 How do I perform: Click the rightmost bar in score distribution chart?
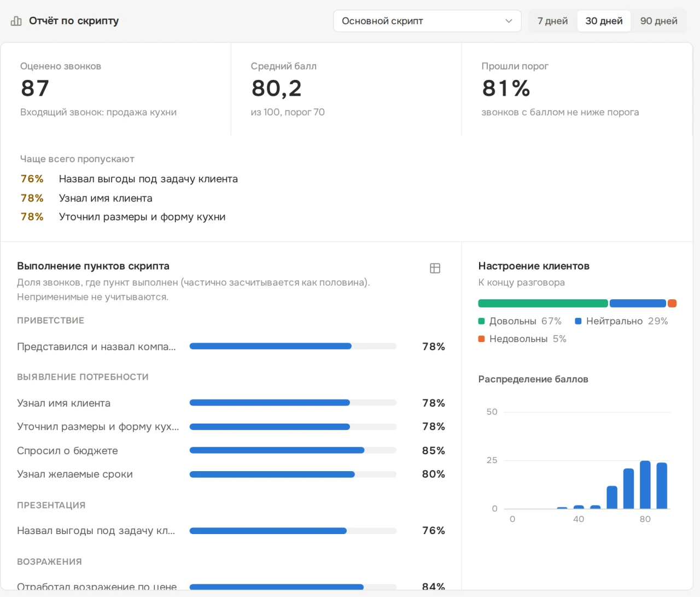[x=662, y=486]
